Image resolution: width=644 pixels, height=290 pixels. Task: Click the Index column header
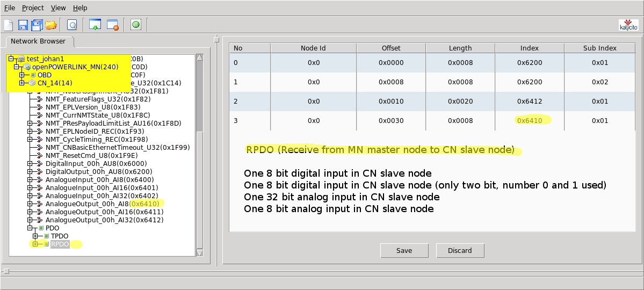530,48
